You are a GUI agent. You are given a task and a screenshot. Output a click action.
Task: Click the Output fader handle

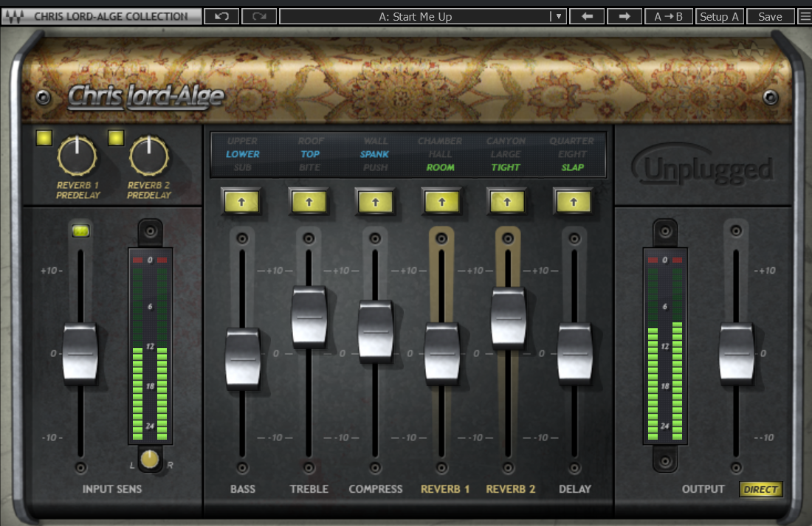[x=737, y=354]
